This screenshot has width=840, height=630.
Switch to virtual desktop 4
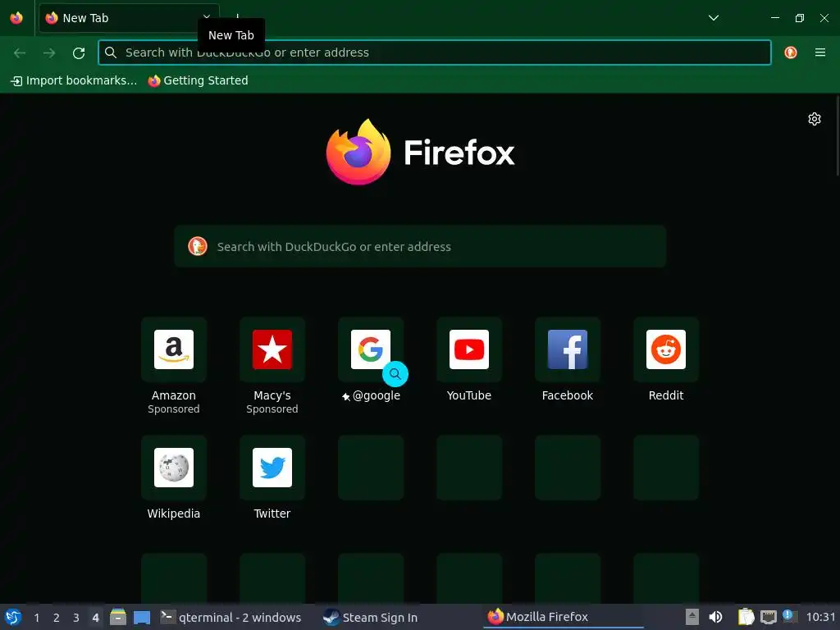(x=95, y=618)
